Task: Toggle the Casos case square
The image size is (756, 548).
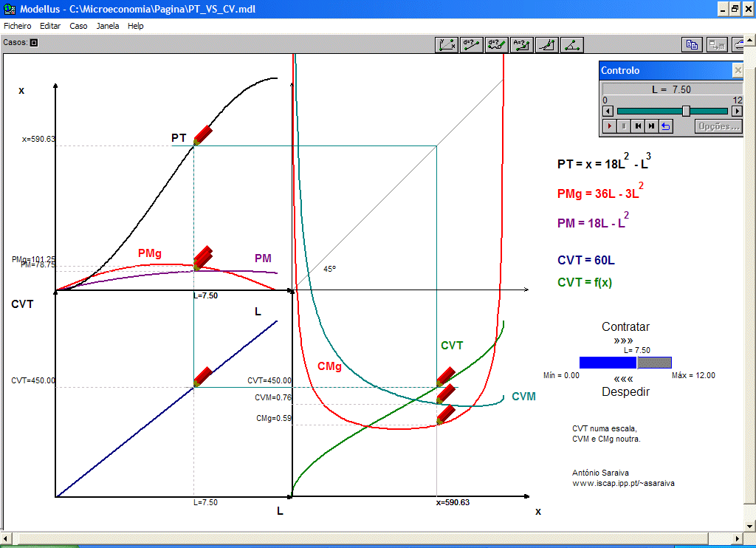Action: pyautogui.click(x=33, y=43)
